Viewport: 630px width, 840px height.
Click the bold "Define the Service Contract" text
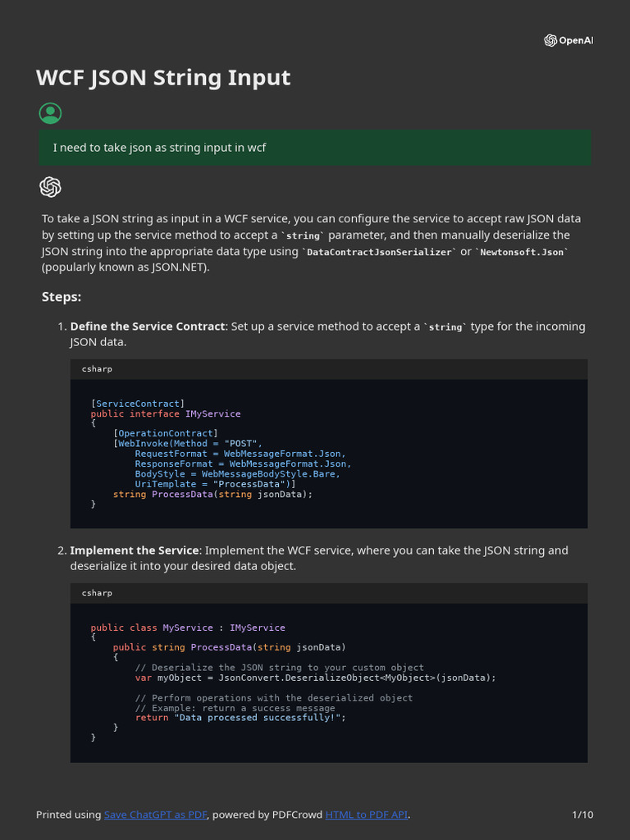coord(148,326)
